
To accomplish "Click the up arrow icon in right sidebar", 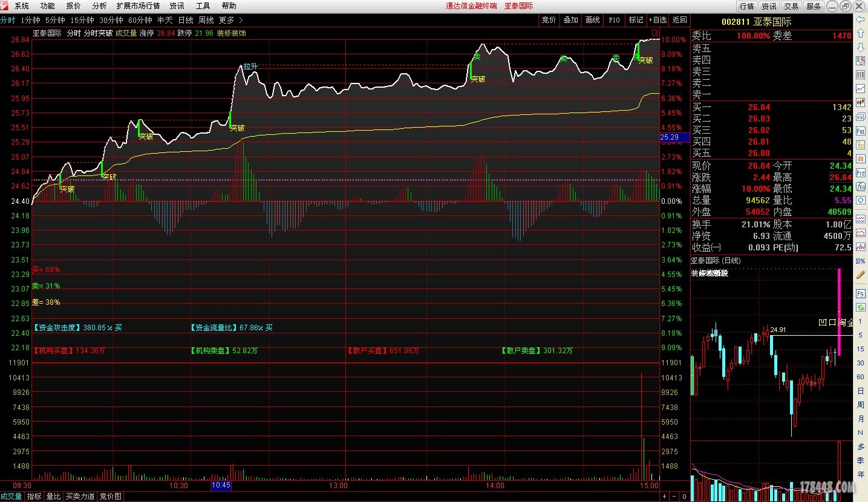I will (860, 33).
